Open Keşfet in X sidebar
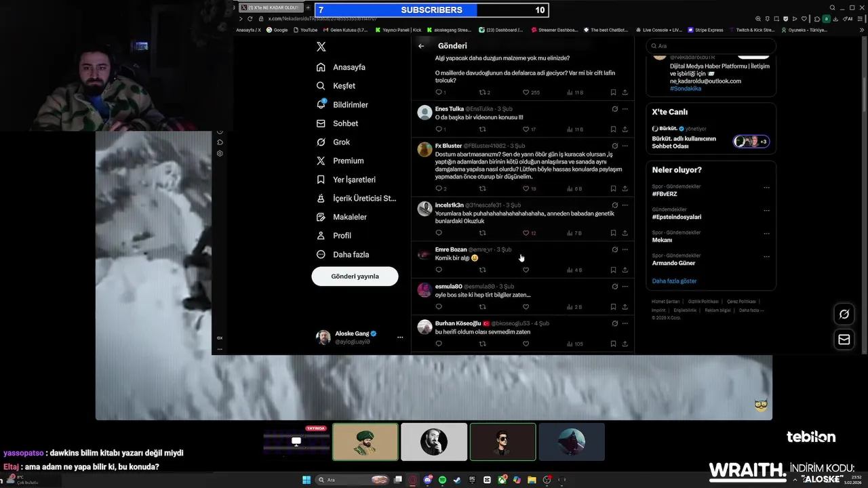Image resolution: width=868 pixels, height=488 pixels. coord(336,86)
